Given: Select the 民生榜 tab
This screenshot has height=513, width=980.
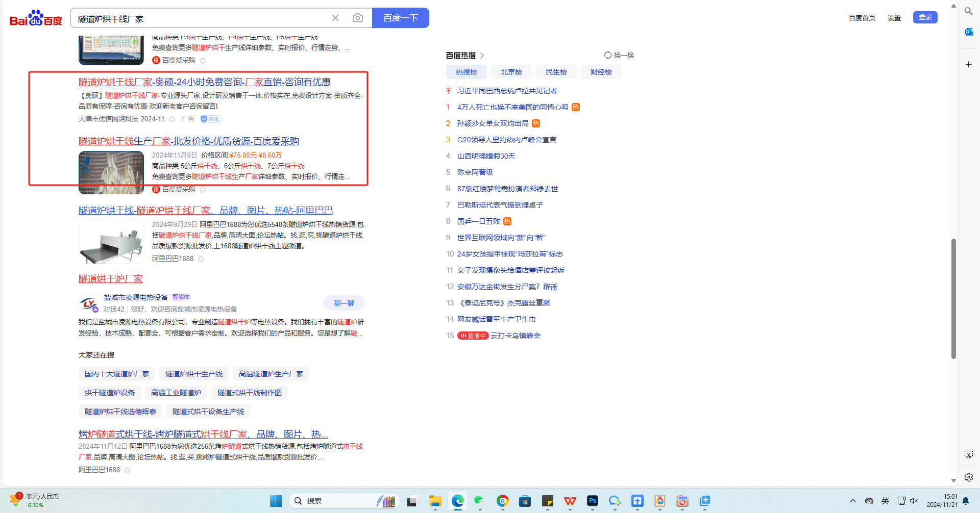Looking at the screenshot, I should pos(556,72).
